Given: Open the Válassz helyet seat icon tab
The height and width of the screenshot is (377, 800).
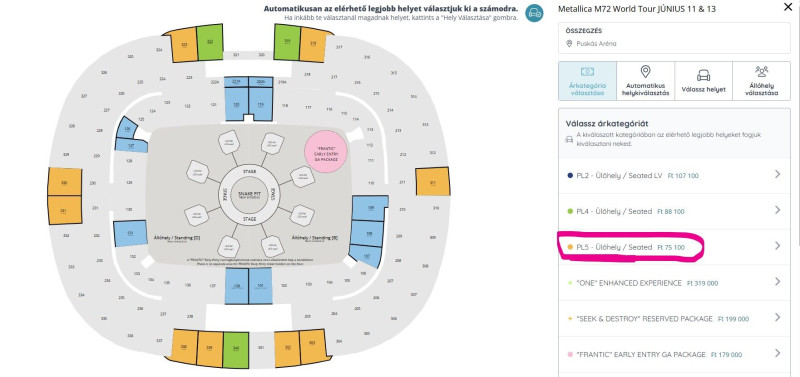Looking at the screenshot, I should (704, 75).
